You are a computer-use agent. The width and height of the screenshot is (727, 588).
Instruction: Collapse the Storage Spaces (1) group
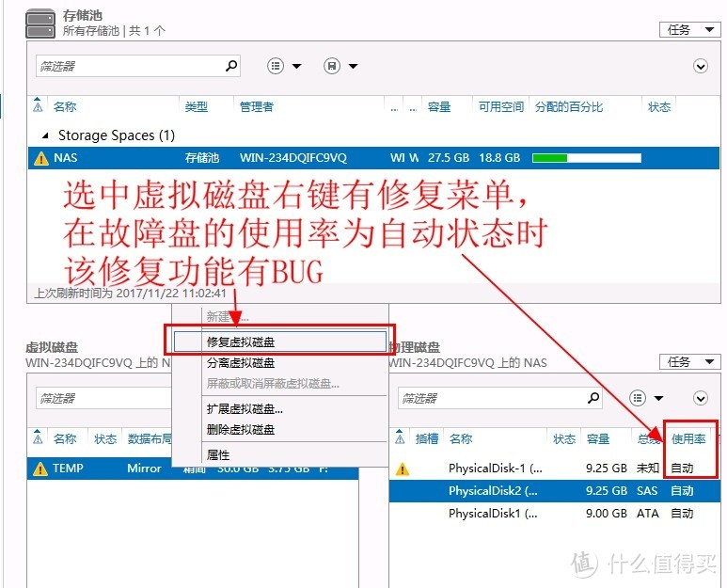[45, 135]
